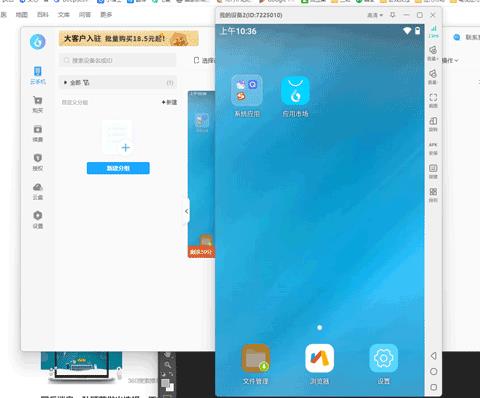Click the blue app logo at top of sidebar
The width and height of the screenshot is (480, 398).
(x=38, y=42)
